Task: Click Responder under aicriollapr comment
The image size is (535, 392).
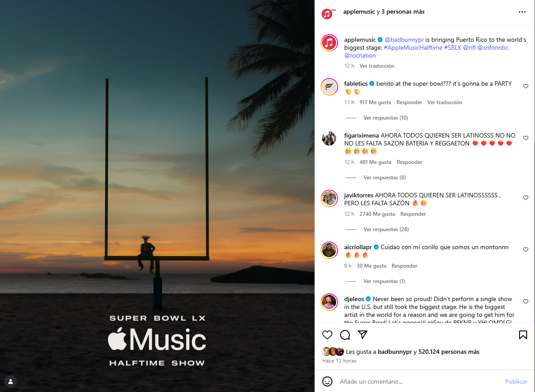Action: [x=404, y=266]
